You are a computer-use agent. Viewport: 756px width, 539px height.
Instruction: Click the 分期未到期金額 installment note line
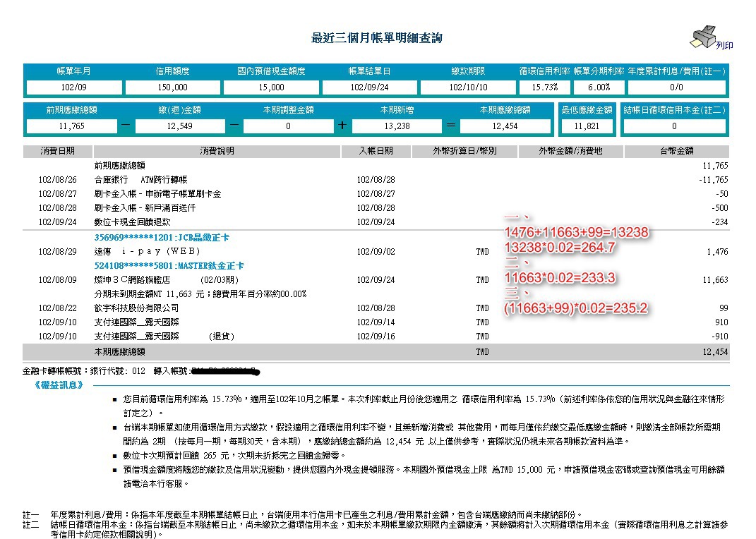200,293
